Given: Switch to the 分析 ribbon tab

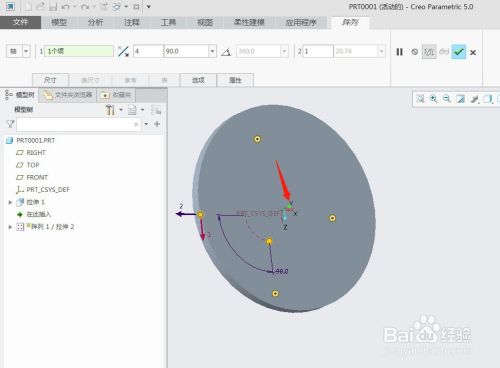Looking at the screenshot, I should [x=95, y=22].
